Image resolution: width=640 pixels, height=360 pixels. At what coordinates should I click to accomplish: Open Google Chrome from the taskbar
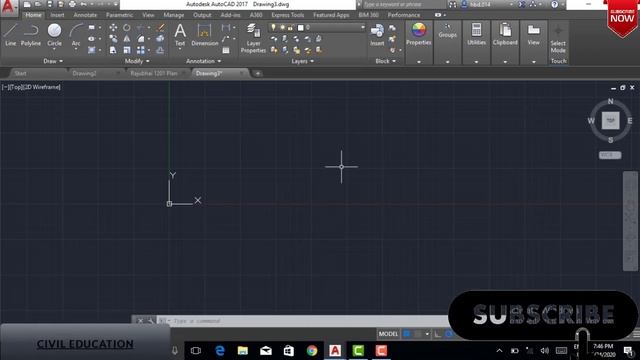pos(312,351)
